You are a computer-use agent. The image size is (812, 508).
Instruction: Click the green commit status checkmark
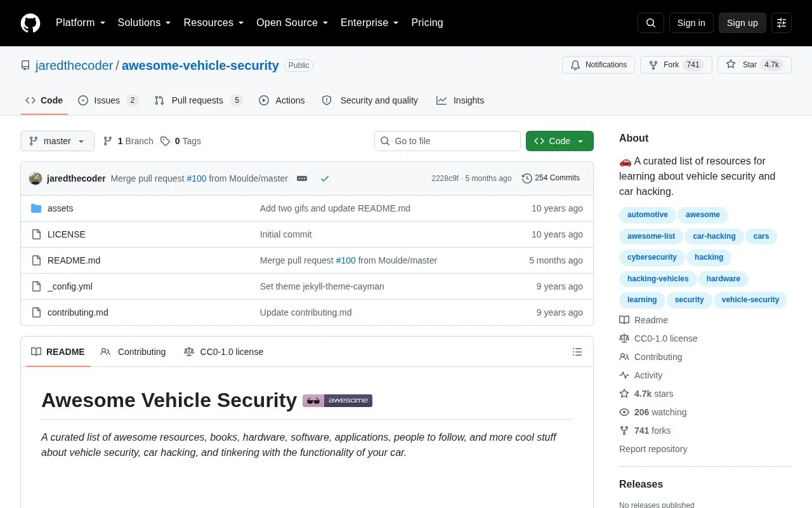point(325,178)
